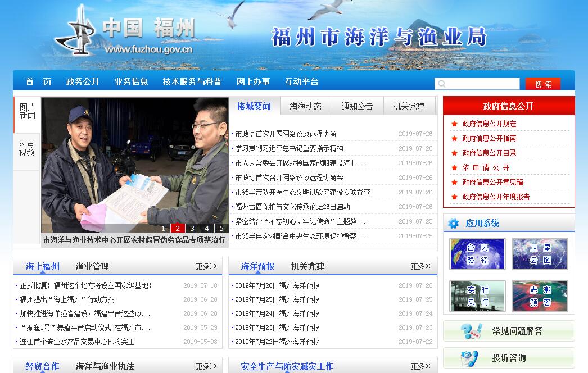The image size is (588, 373).
Task: Open the 卫星云图 satellite image icon
Action: [540, 254]
